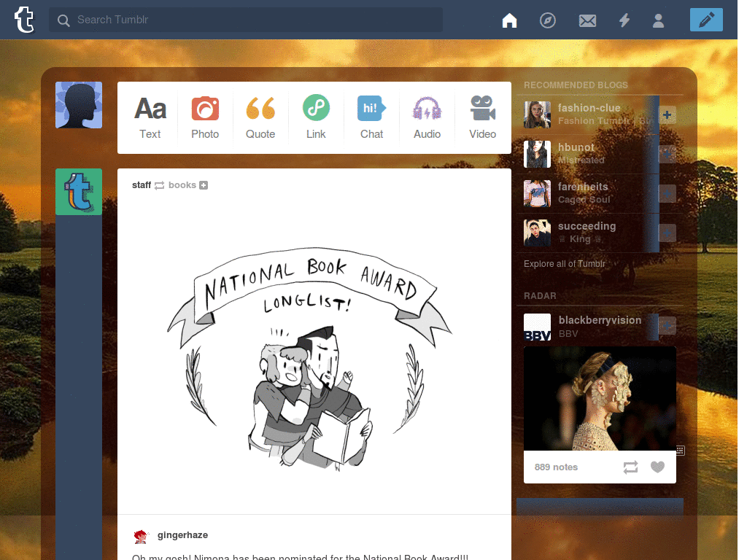Go to the Home dashboard icon

[x=509, y=20]
